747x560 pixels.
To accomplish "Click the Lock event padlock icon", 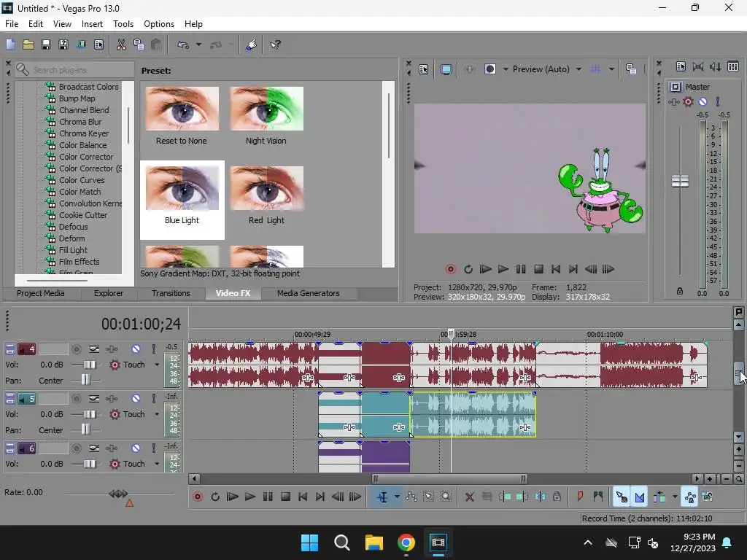I will click(x=557, y=497).
